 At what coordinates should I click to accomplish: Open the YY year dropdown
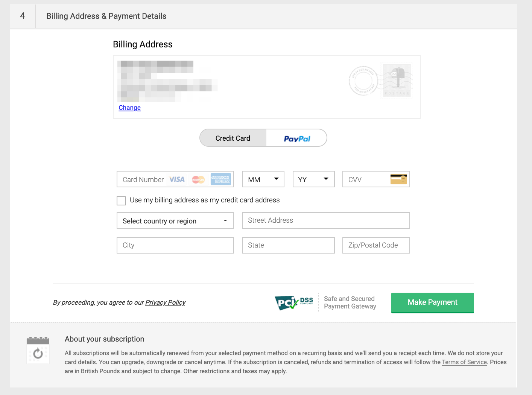click(313, 179)
